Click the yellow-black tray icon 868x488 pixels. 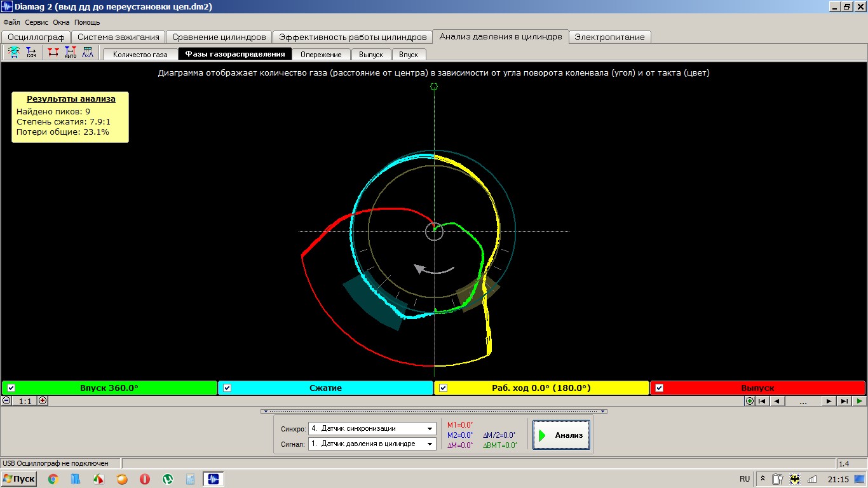pos(795,479)
